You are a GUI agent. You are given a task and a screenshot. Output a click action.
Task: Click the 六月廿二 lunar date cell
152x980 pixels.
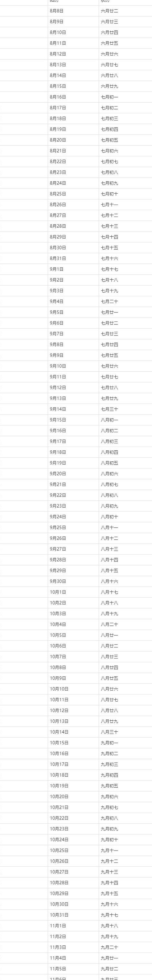pos(125,11)
